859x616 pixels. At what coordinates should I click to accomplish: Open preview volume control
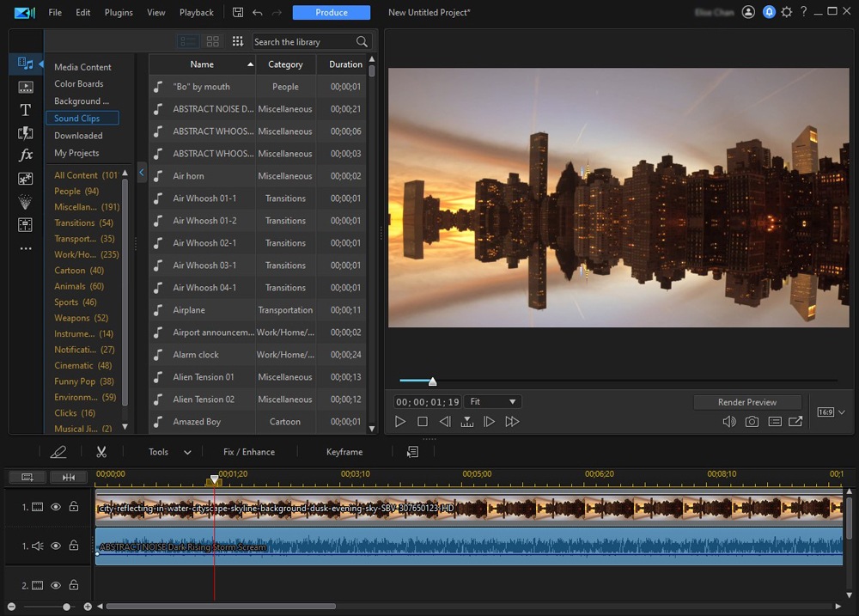point(729,421)
